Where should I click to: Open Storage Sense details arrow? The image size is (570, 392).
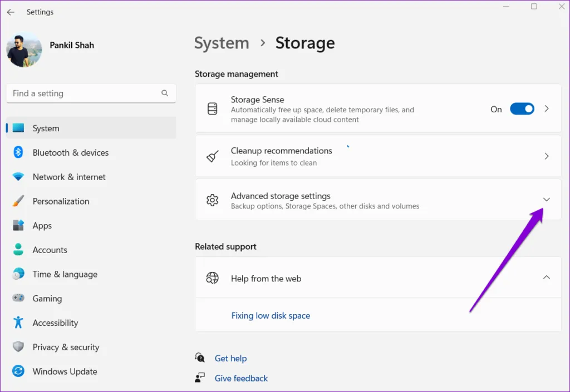click(547, 109)
